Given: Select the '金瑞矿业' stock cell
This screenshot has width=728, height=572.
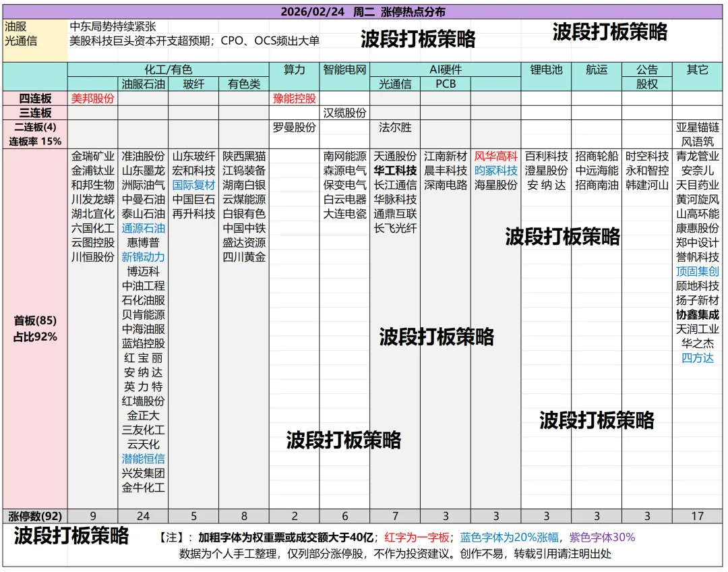Looking at the screenshot, I should [x=93, y=156].
